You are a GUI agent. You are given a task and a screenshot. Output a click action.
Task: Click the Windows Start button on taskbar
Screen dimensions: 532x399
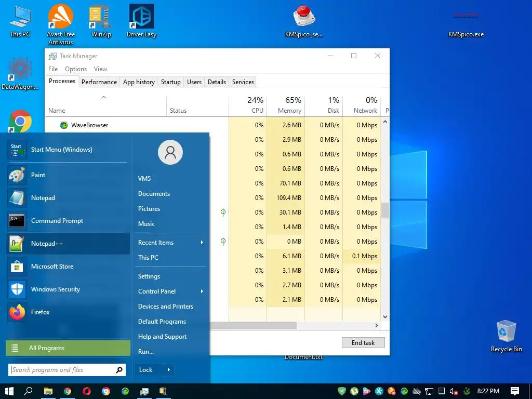(9, 391)
